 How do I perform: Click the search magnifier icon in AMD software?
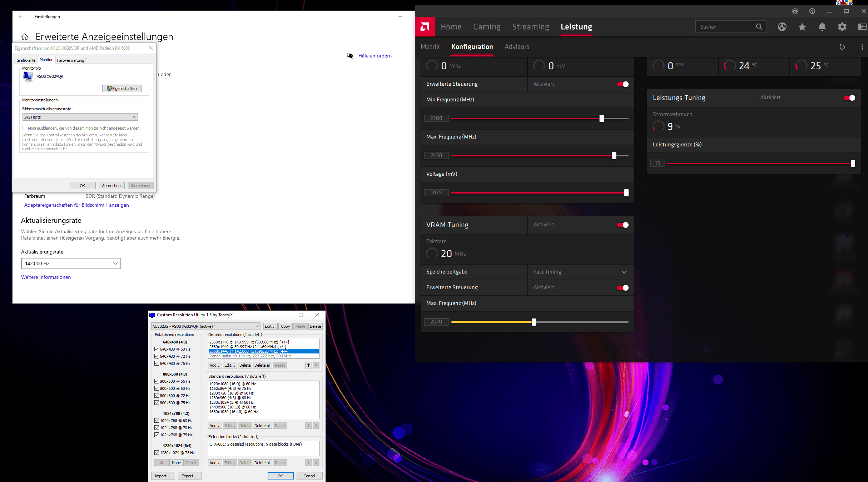pos(759,27)
